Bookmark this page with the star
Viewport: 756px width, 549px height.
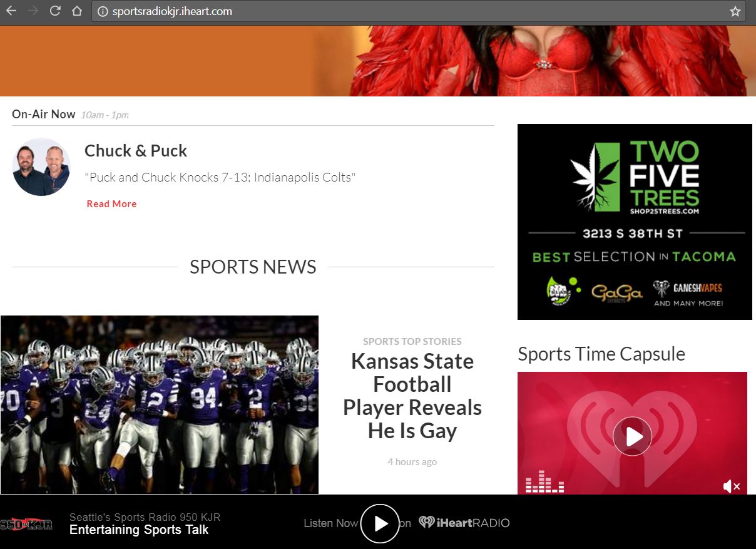point(735,11)
